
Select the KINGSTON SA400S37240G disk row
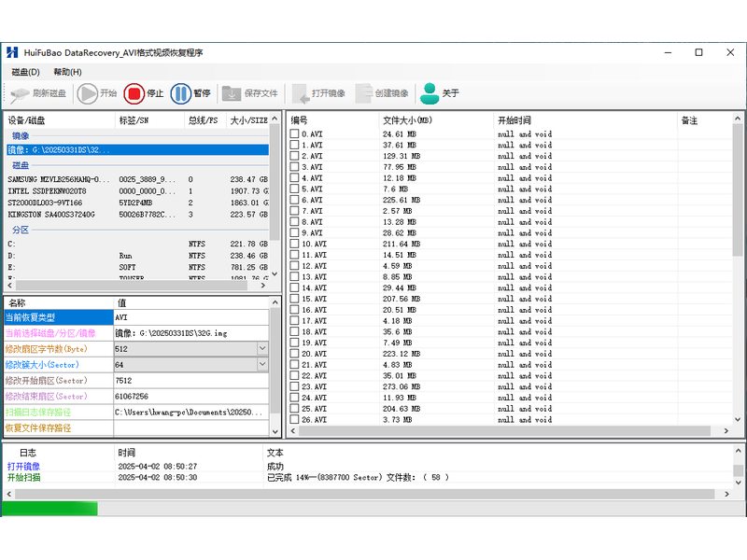coord(137,215)
